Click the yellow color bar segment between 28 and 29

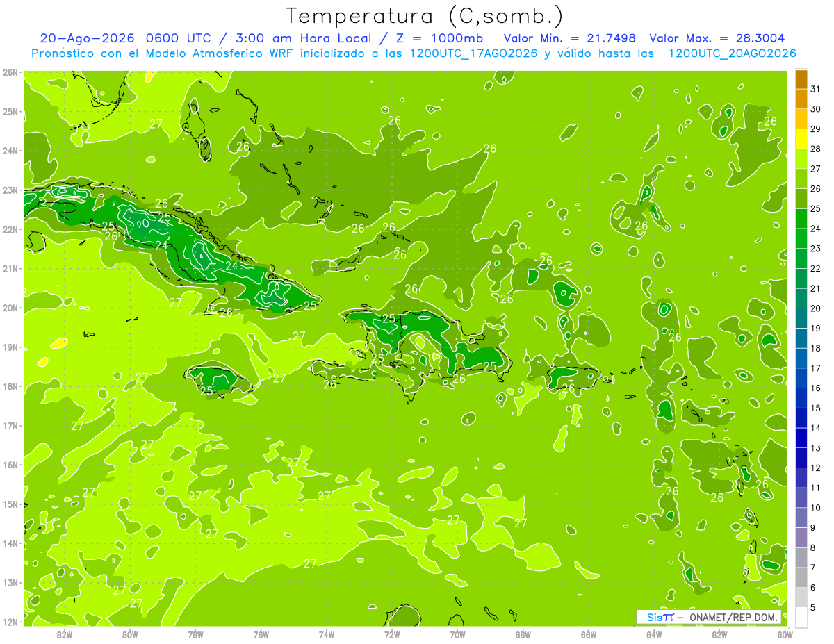coord(801,138)
